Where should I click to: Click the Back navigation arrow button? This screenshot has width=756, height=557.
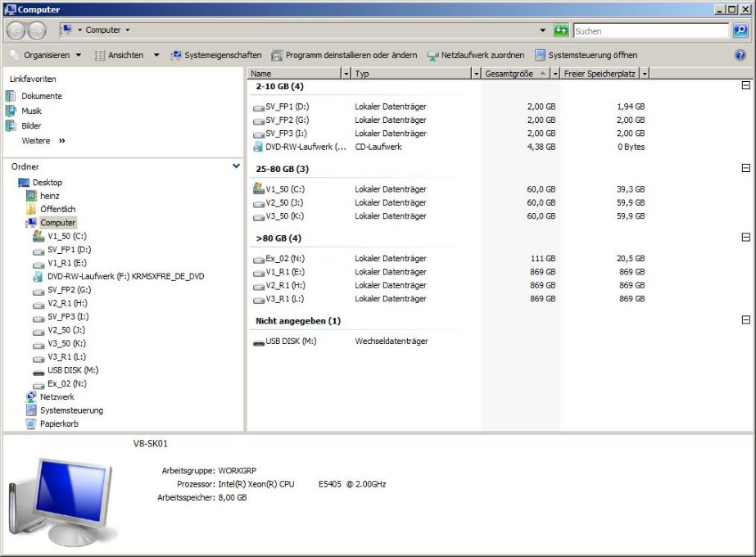coord(16,30)
